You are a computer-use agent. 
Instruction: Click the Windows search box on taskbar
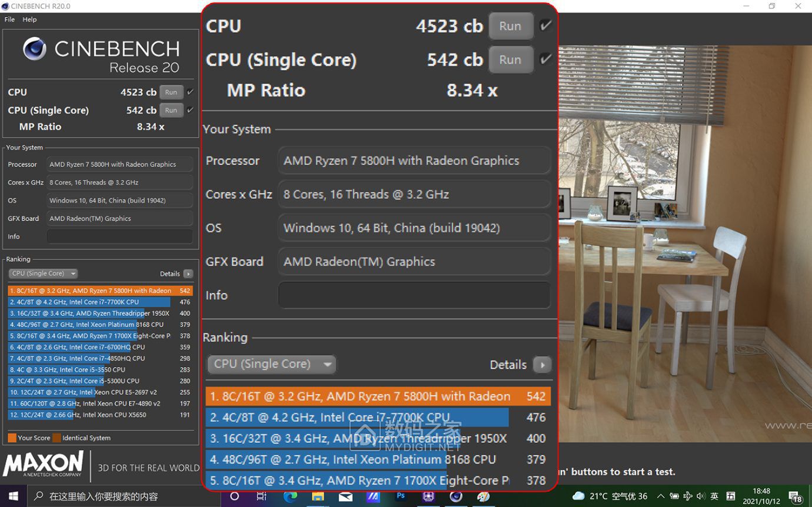tap(124, 496)
